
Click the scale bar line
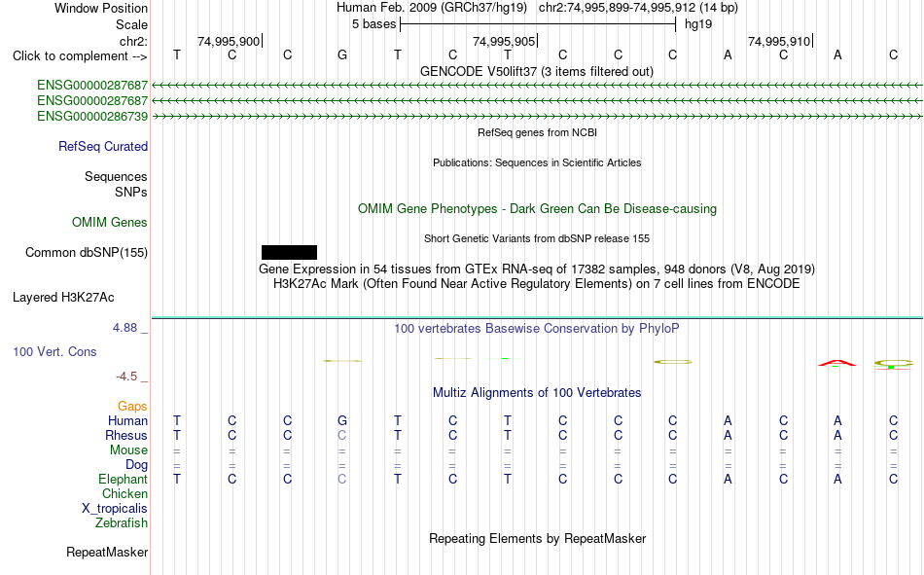point(538,24)
